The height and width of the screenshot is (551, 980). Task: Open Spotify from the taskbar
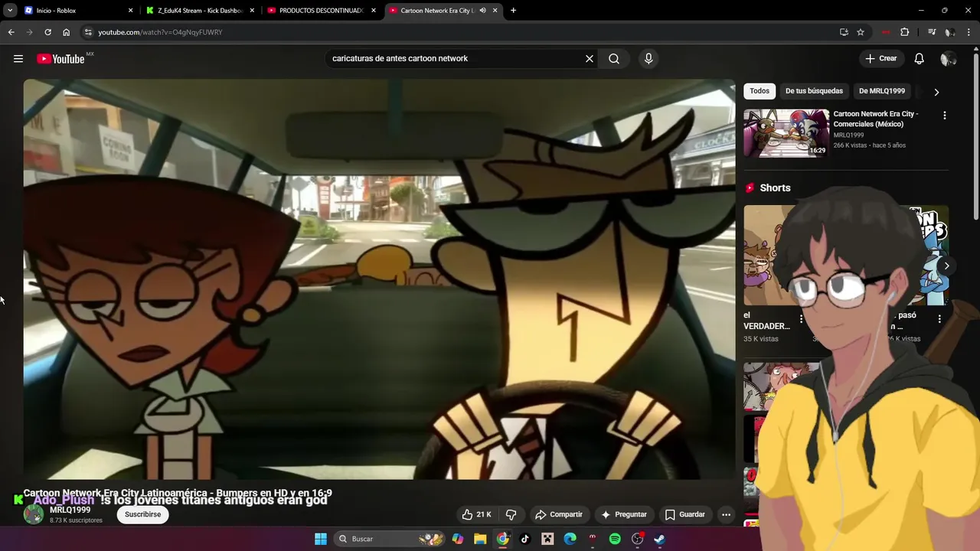point(615,539)
